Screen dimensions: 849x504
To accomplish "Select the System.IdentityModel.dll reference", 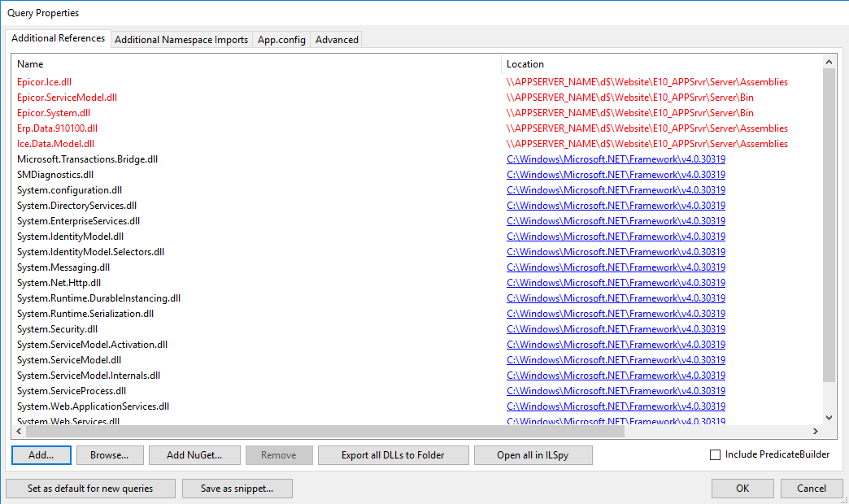I will coord(70,237).
